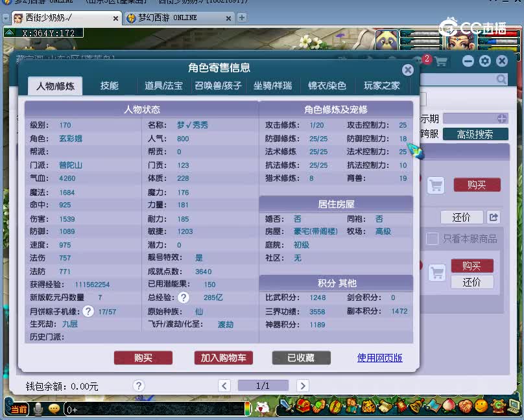Open a new tab with plus button
The image size is (524, 420).
point(242,17)
